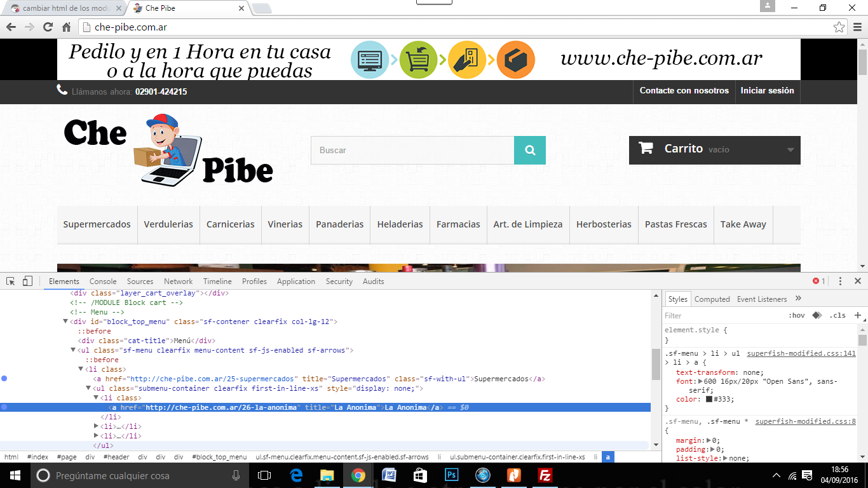868x488 pixels.
Task: Bookmark this page with the star icon
Action: (839, 27)
